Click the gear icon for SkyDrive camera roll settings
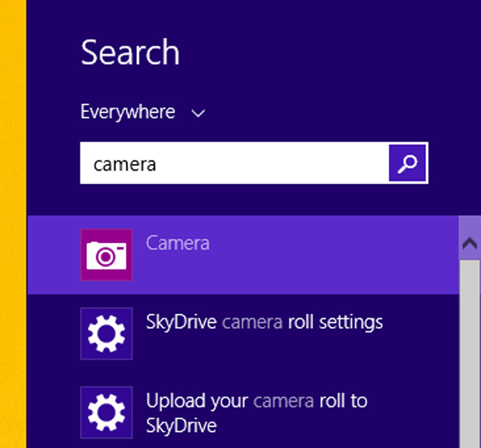 point(106,333)
